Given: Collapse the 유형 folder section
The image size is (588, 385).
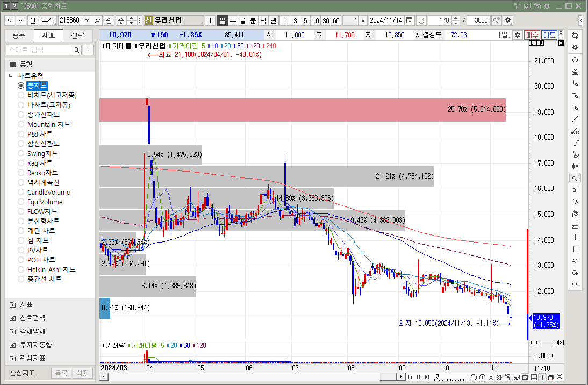Looking at the screenshot, I should (12, 64).
